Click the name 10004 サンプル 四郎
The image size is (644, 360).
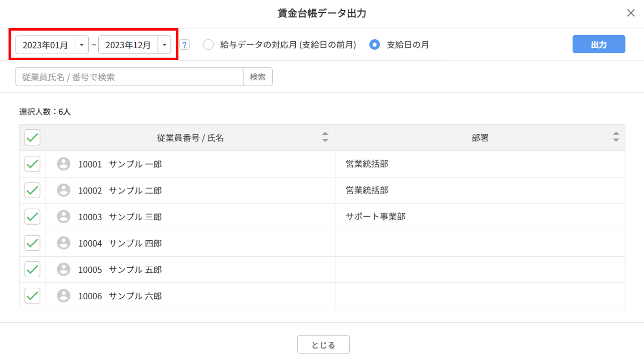120,243
